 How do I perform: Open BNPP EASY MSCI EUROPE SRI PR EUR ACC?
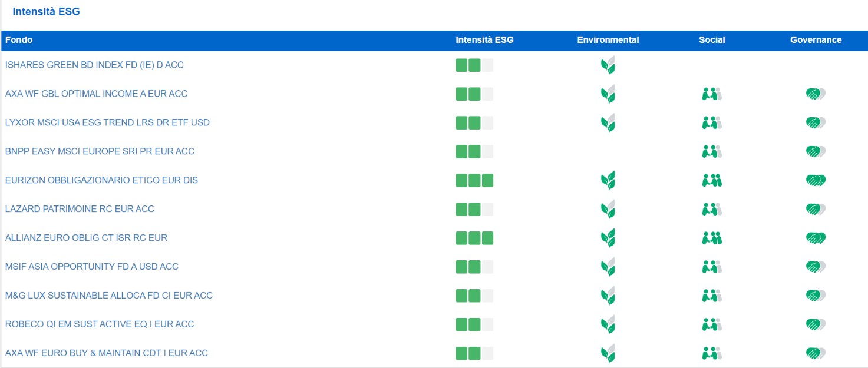[100, 151]
